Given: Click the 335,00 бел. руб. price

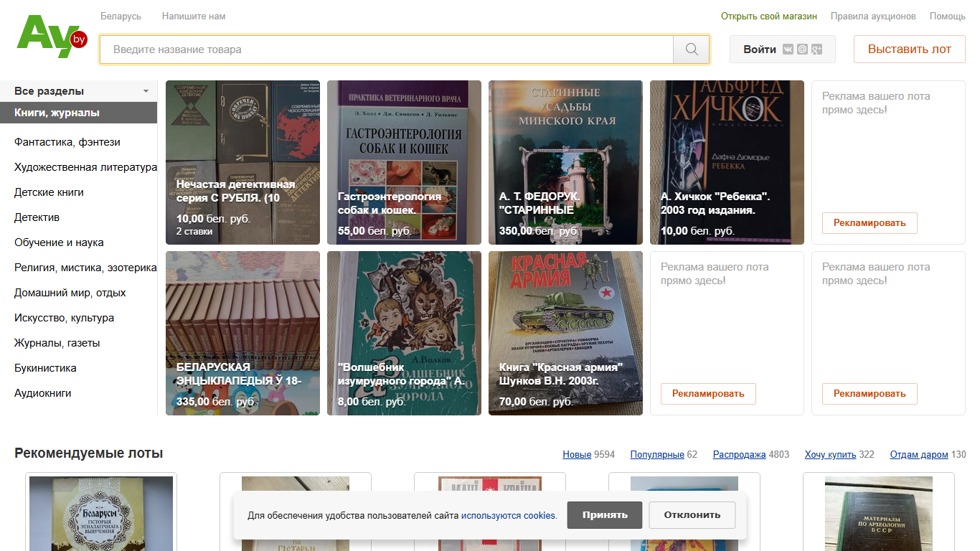Looking at the screenshot, I should (x=217, y=402).
